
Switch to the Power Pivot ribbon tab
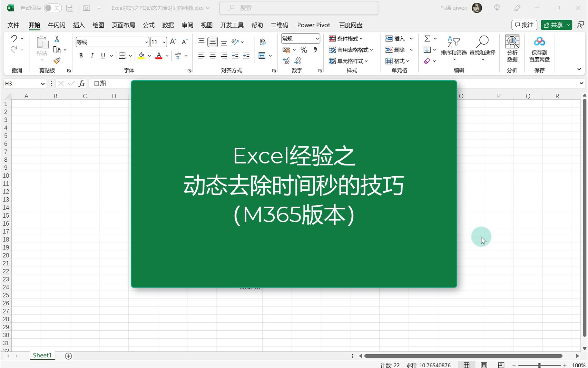[313, 25]
